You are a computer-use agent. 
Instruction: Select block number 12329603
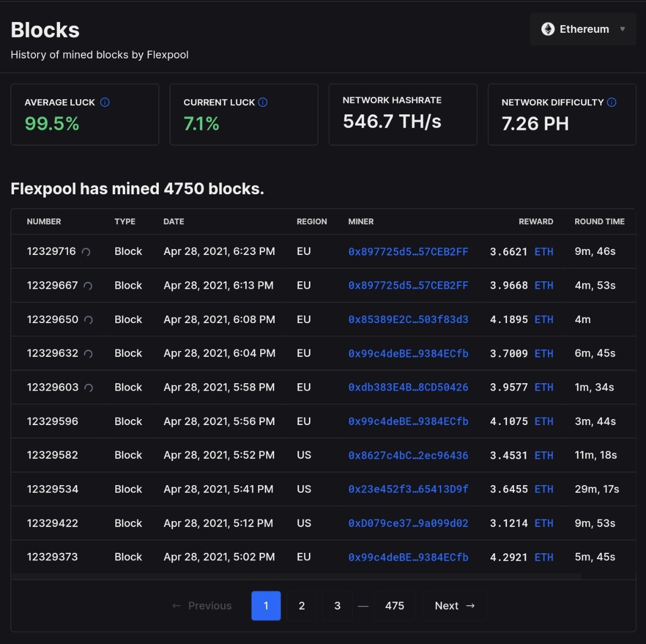click(53, 387)
